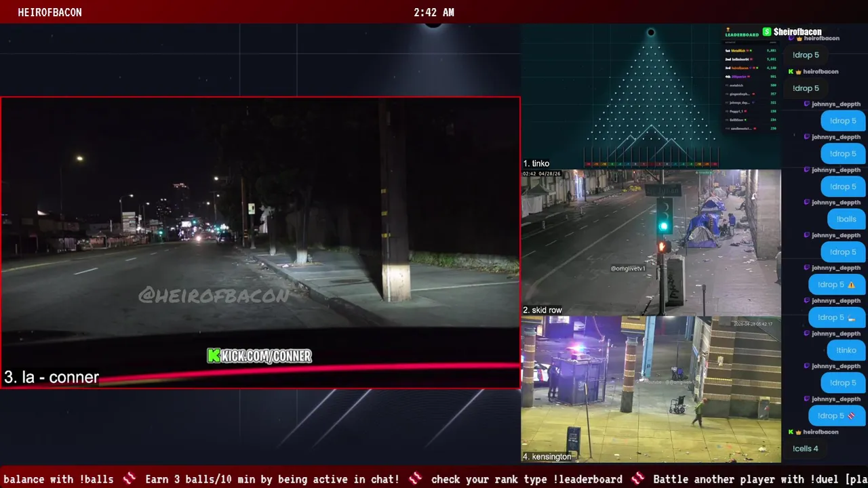This screenshot has width=868, height=488.
Task: Click the '3. la - conner' feed label
Action: (x=52, y=378)
